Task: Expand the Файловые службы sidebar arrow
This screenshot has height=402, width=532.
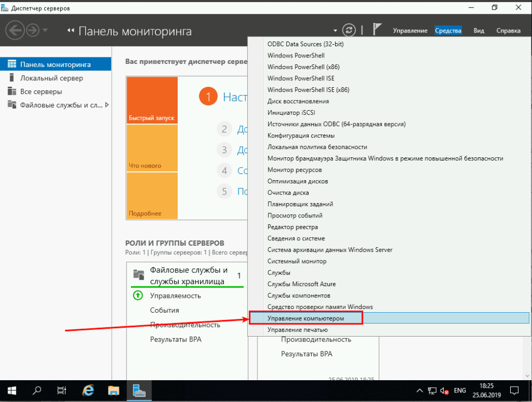Action: [107, 105]
